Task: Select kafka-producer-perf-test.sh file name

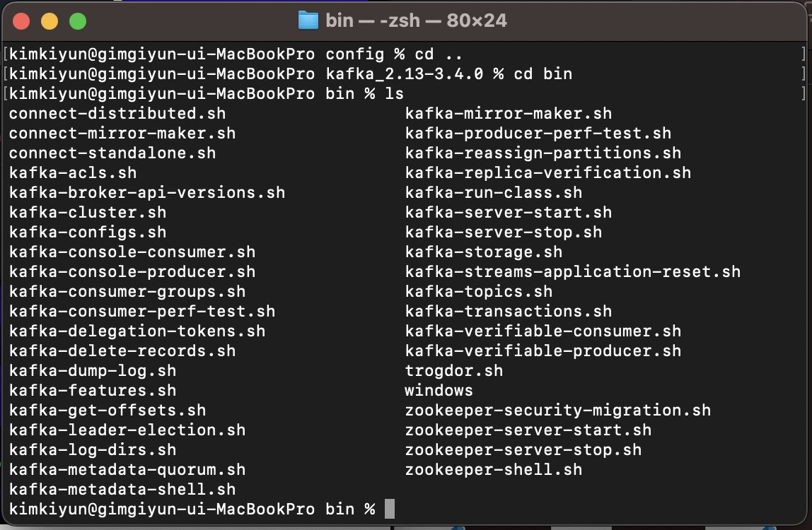Action: pos(538,133)
